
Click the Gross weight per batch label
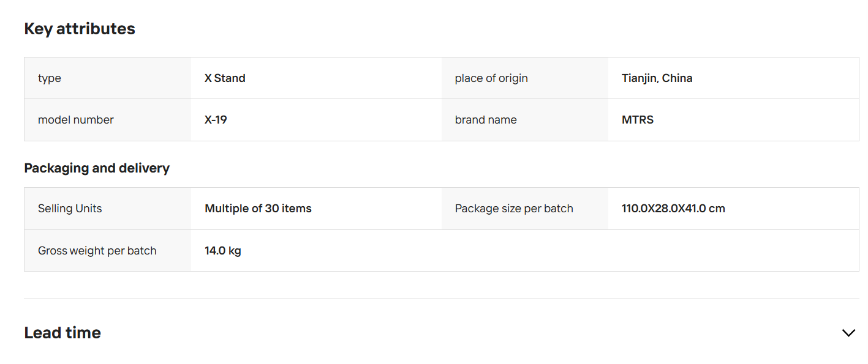coord(97,251)
